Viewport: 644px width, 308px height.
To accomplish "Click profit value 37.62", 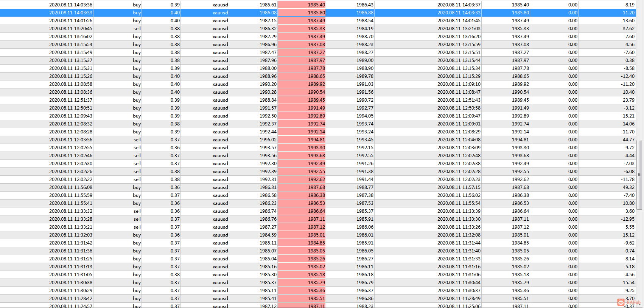I will tap(628, 29).
